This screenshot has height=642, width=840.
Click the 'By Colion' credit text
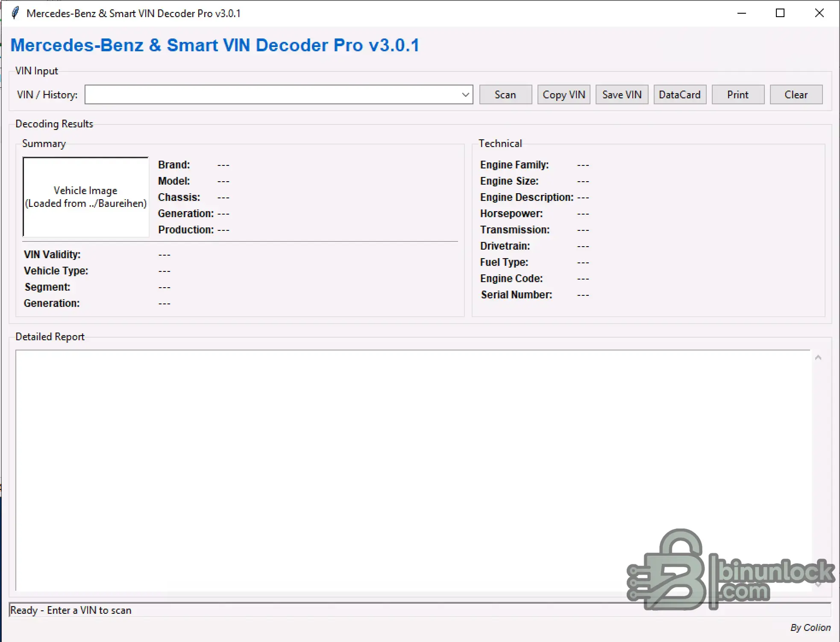click(x=811, y=627)
